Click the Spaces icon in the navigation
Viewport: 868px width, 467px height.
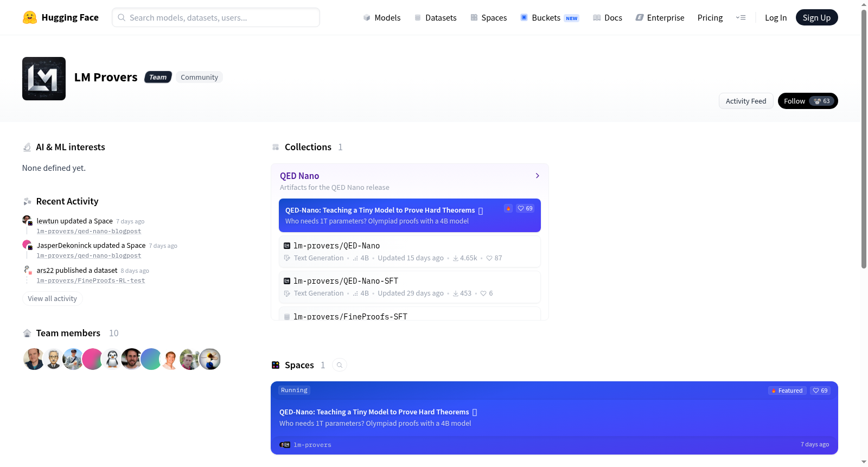pyautogui.click(x=474, y=18)
